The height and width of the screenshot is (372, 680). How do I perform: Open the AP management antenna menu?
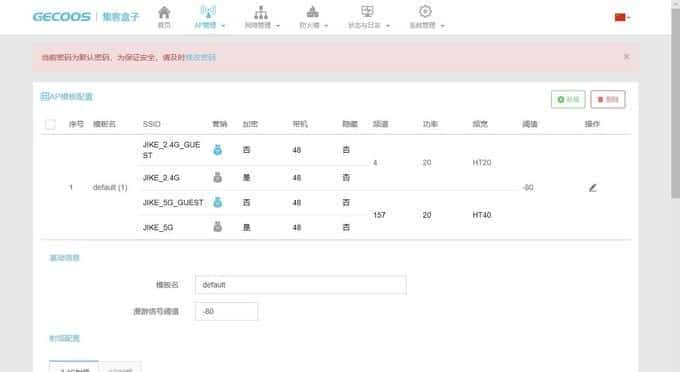(209, 17)
